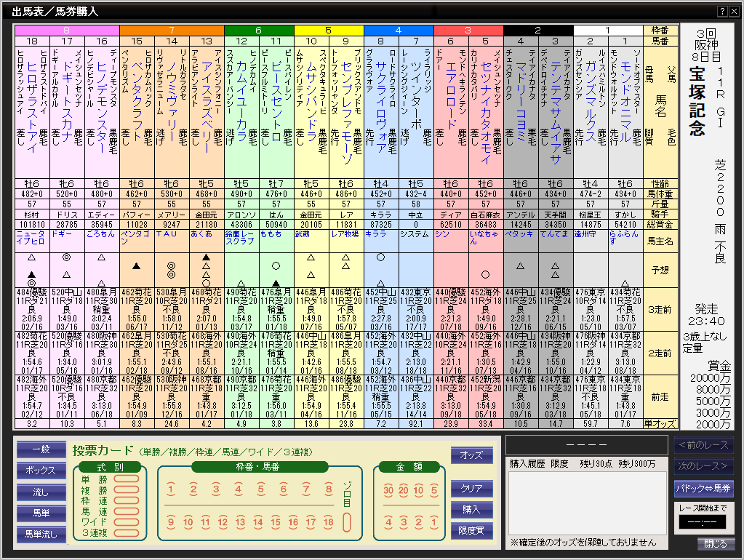744x560 pixels.
Task: Select horse name マドリーコヨミ
Action: 521,101
